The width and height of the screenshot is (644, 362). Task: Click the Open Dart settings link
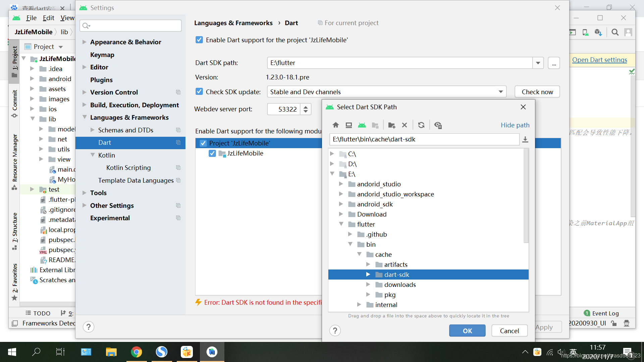599,60
